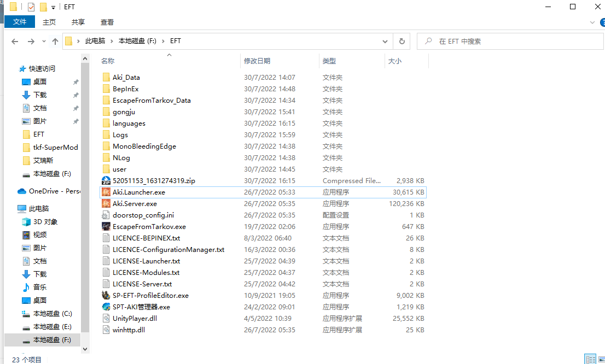Click the BepInEx folder icon
This screenshot has width=605, height=364.
pos(107,89)
